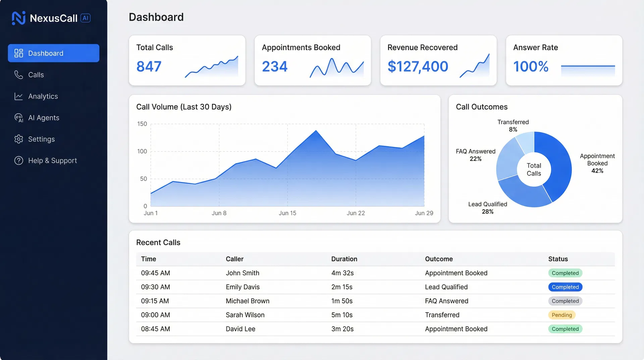
Task: Click the Revenue Recovered card
Action: (438, 60)
